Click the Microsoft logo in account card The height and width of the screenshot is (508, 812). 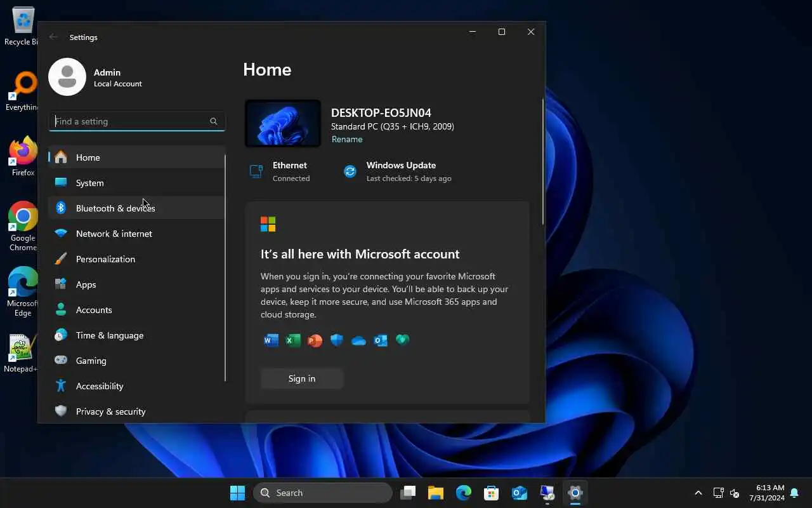click(268, 224)
